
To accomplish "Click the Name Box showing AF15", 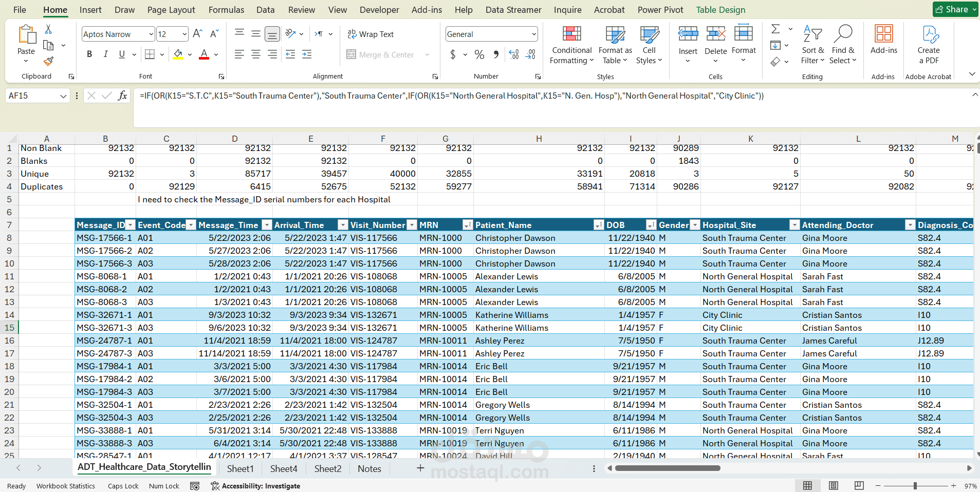I will pos(32,96).
